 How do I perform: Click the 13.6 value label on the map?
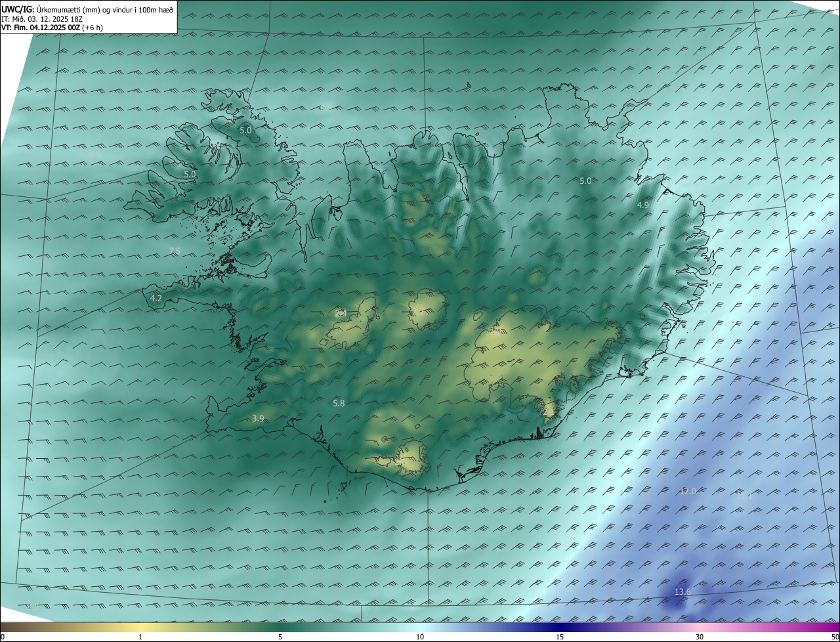(682, 592)
